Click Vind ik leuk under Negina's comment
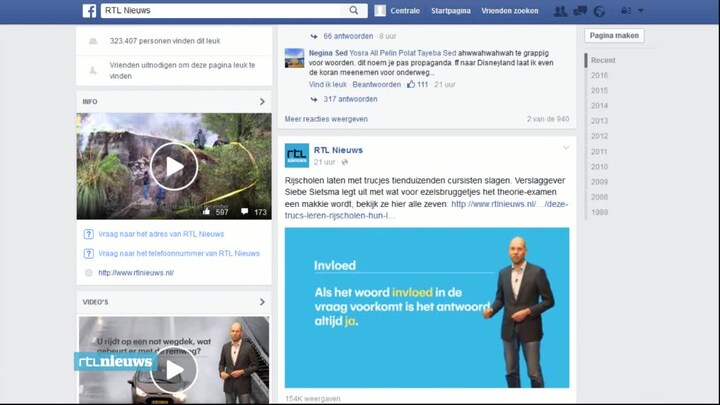 (327, 84)
